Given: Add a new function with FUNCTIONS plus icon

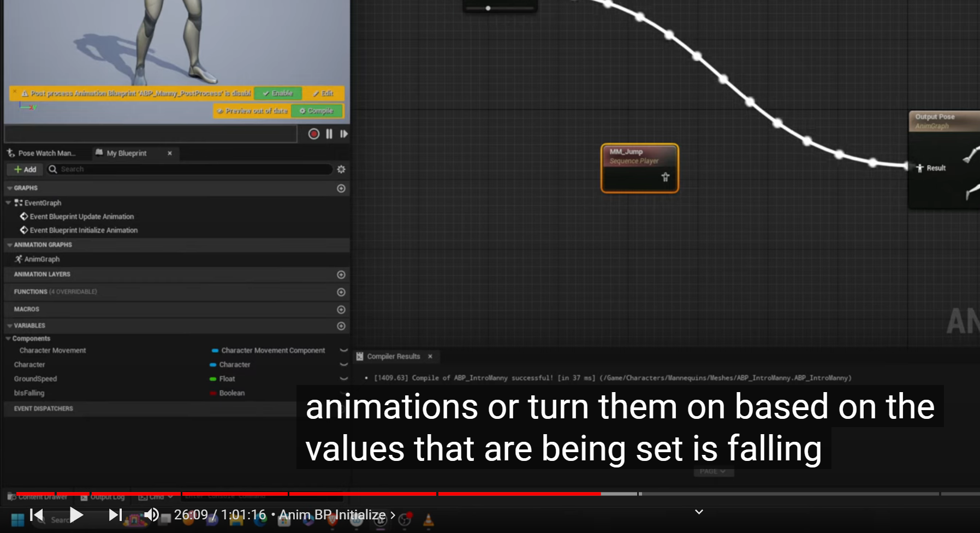Looking at the screenshot, I should [341, 292].
